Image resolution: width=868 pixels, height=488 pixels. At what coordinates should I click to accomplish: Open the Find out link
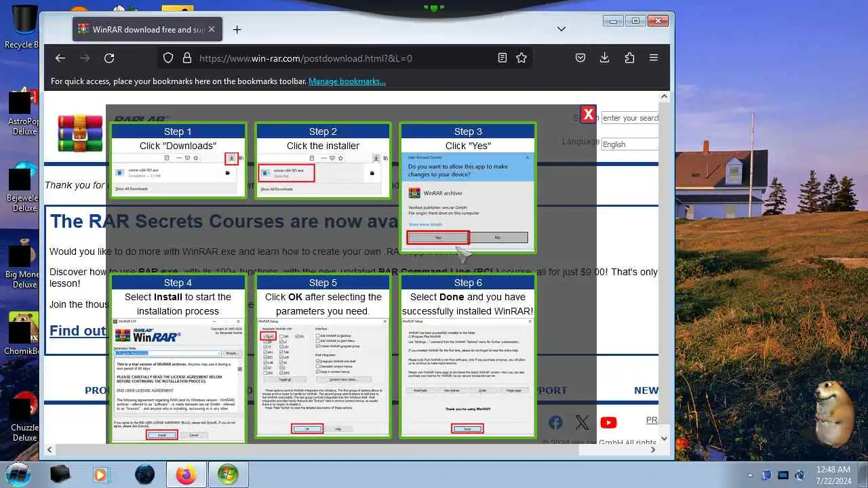77,331
